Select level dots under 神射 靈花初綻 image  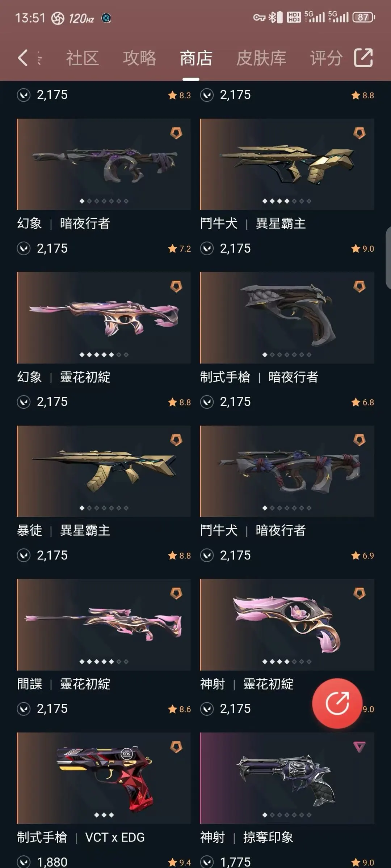287,661
